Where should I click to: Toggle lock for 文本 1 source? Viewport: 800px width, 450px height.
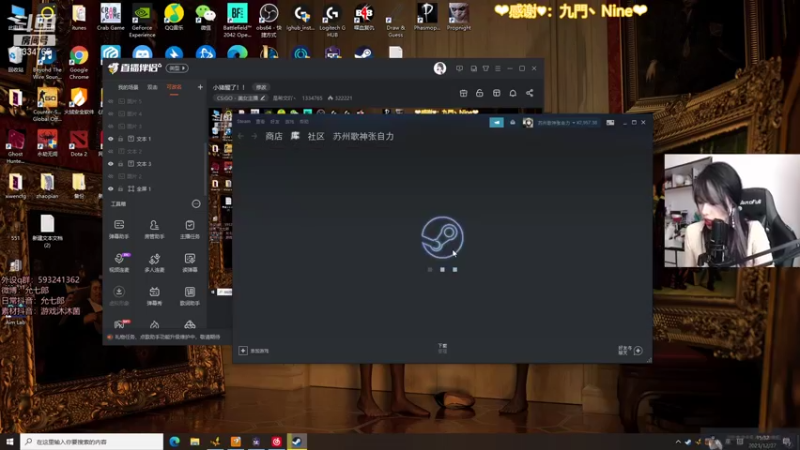121,139
